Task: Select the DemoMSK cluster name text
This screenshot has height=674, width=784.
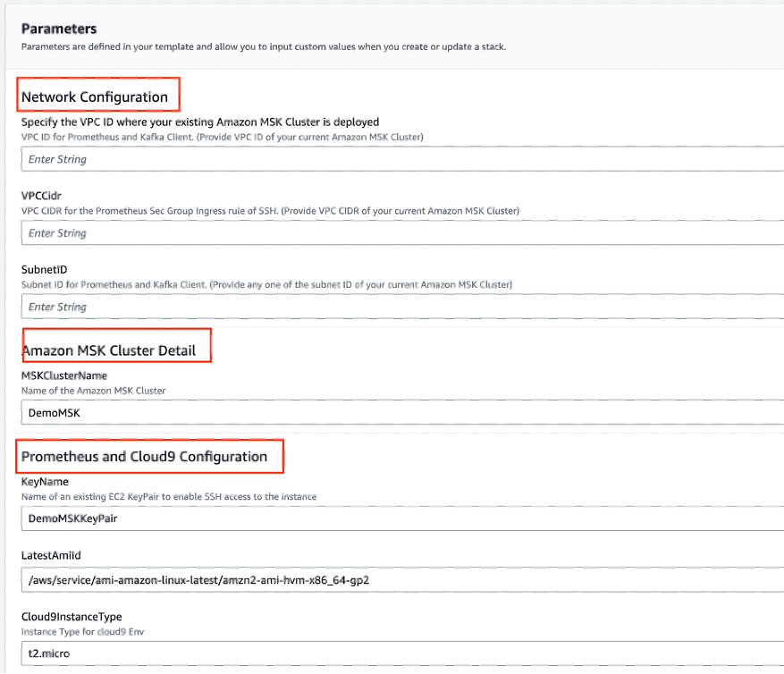Action: [50, 412]
